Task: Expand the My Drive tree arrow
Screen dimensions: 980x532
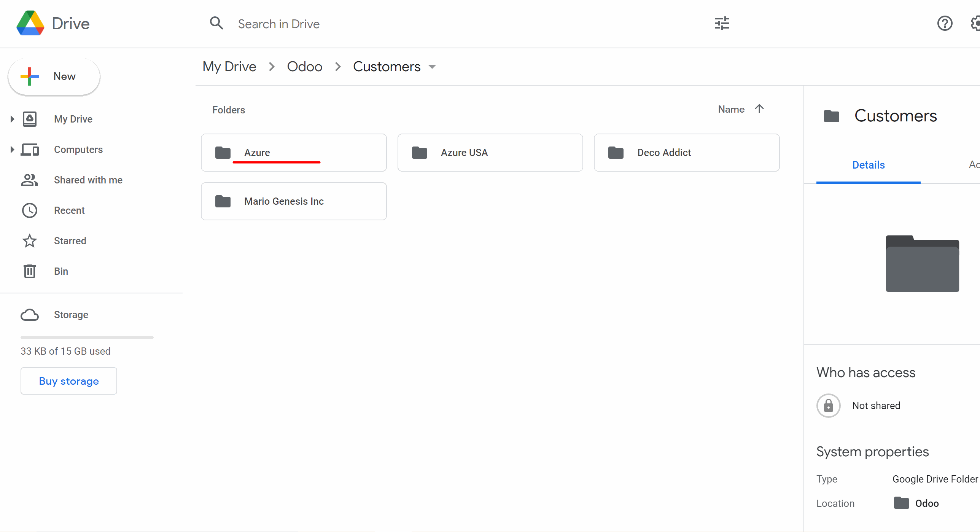Action: [x=12, y=119]
